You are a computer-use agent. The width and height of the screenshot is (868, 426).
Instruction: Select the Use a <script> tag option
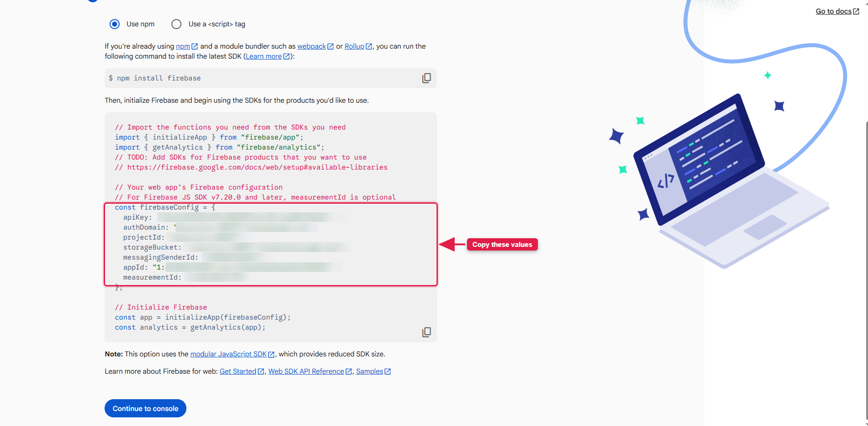coord(176,24)
